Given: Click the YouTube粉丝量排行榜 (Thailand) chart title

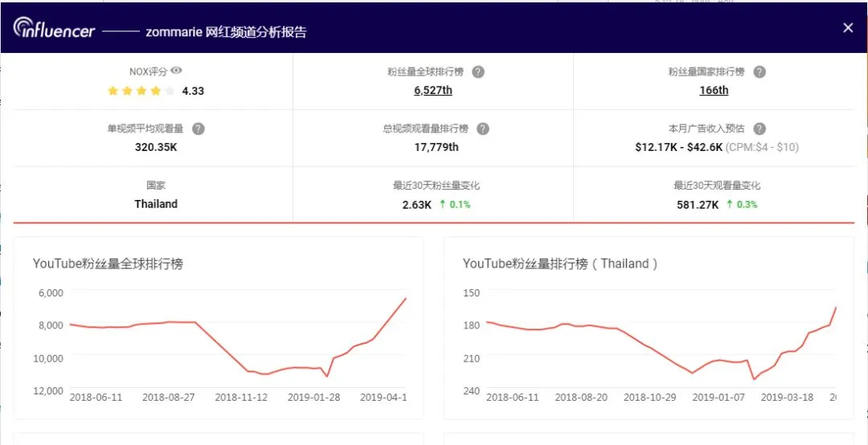Looking at the screenshot, I should tap(560, 264).
